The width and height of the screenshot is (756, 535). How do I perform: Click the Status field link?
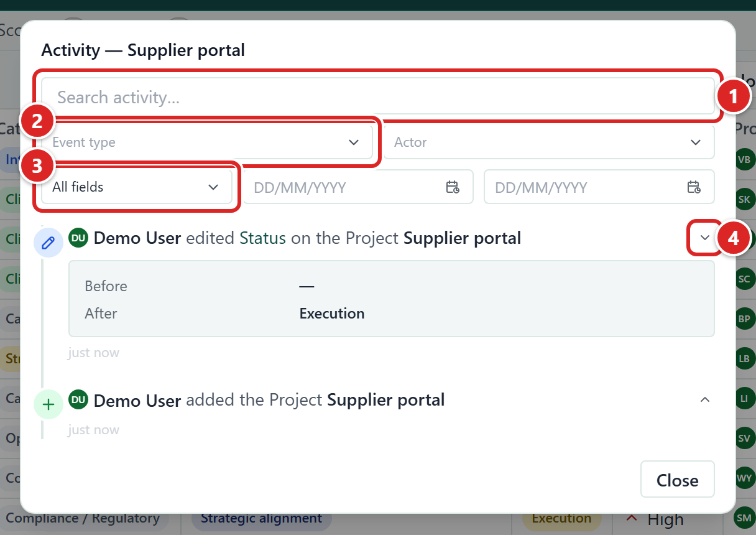pos(263,238)
